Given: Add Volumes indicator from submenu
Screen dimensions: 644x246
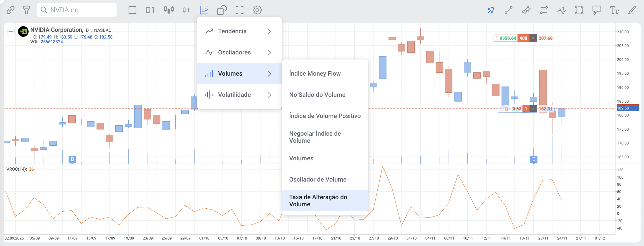Looking at the screenshot, I should [325, 158].
